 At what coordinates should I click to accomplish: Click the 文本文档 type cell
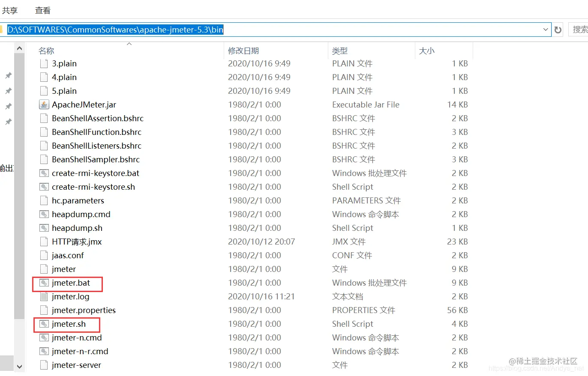click(348, 296)
